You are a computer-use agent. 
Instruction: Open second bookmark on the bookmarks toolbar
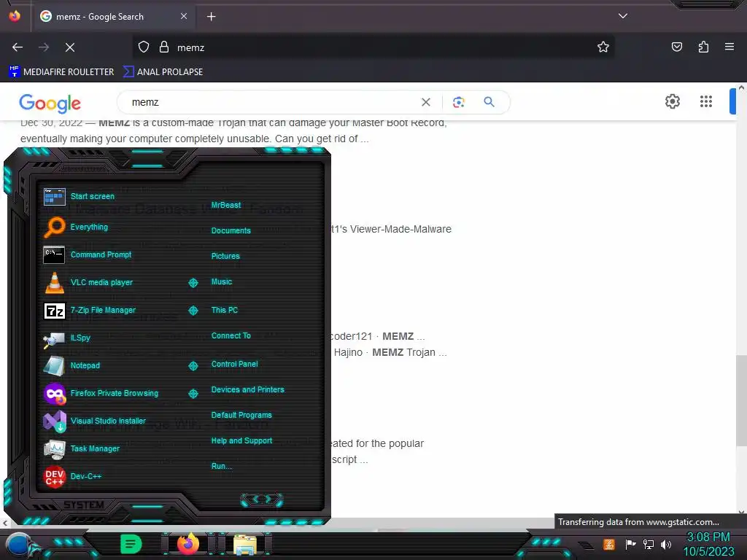pos(163,72)
